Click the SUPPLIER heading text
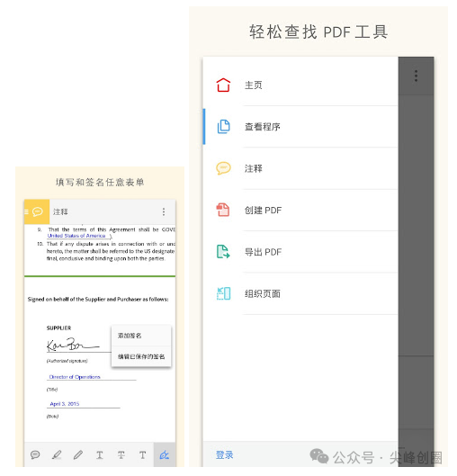457x476 pixels. 58,328
